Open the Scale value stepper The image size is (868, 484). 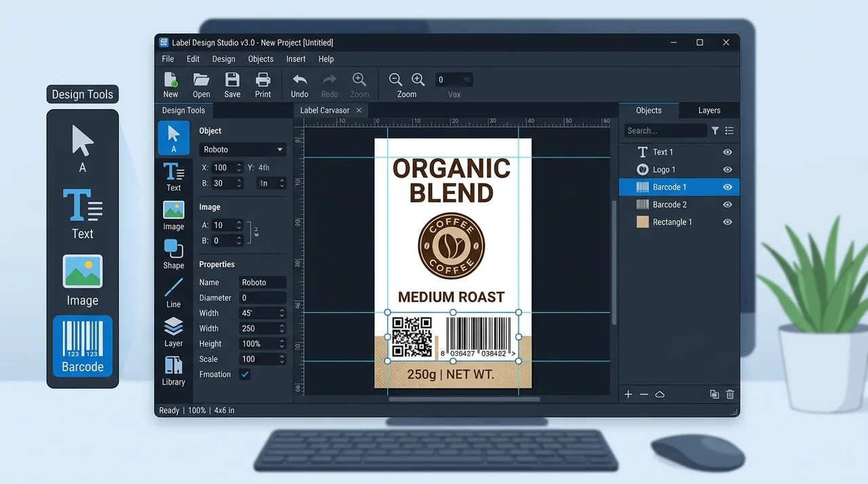[x=281, y=359]
